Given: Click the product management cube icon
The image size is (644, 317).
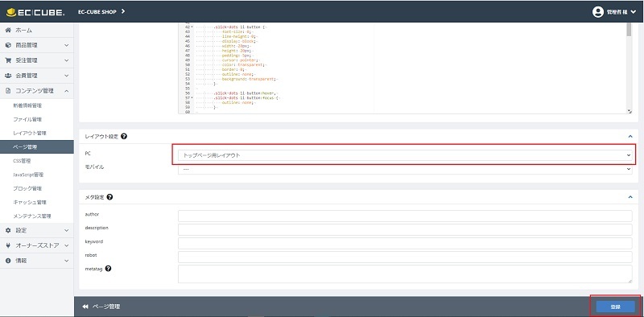Looking at the screenshot, I should click(x=8, y=45).
